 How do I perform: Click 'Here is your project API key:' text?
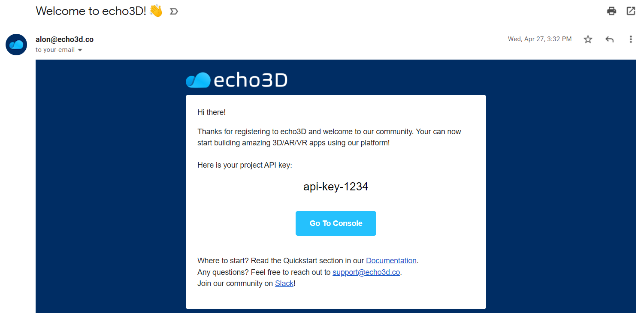[245, 165]
